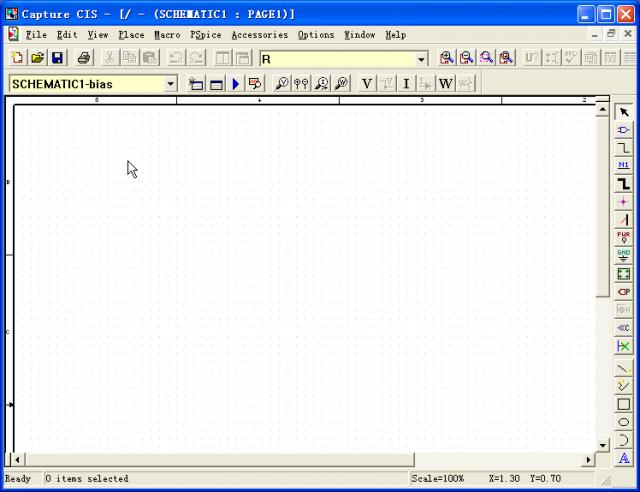Open the File menu
Screen dimensions: 640x492
(36, 35)
